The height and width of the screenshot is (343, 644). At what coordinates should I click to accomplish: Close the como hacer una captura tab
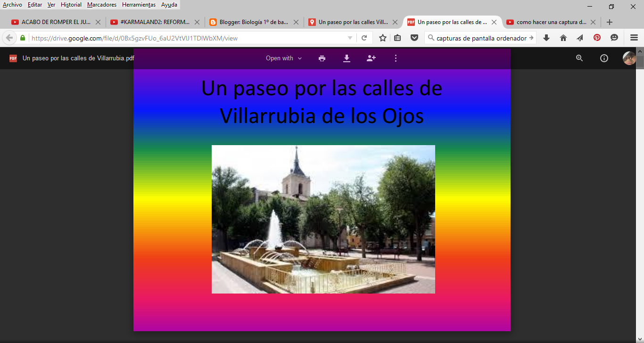[x=593, y=22]
